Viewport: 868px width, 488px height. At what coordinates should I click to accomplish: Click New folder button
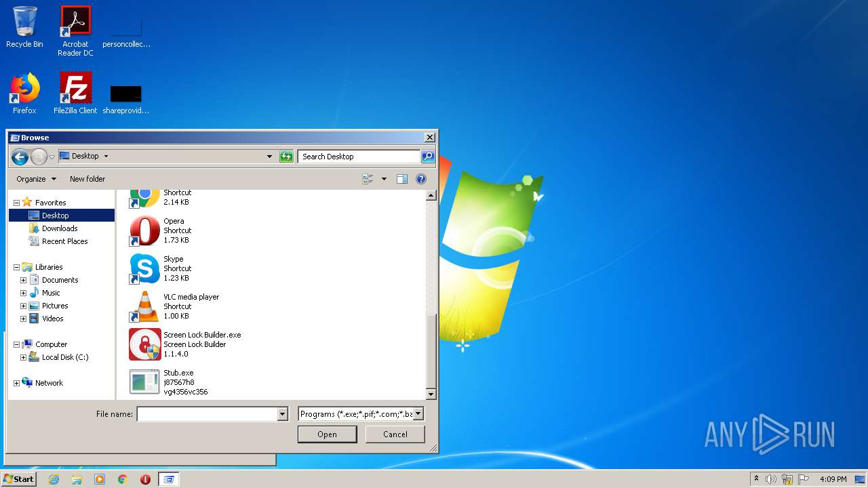point(87,179)
